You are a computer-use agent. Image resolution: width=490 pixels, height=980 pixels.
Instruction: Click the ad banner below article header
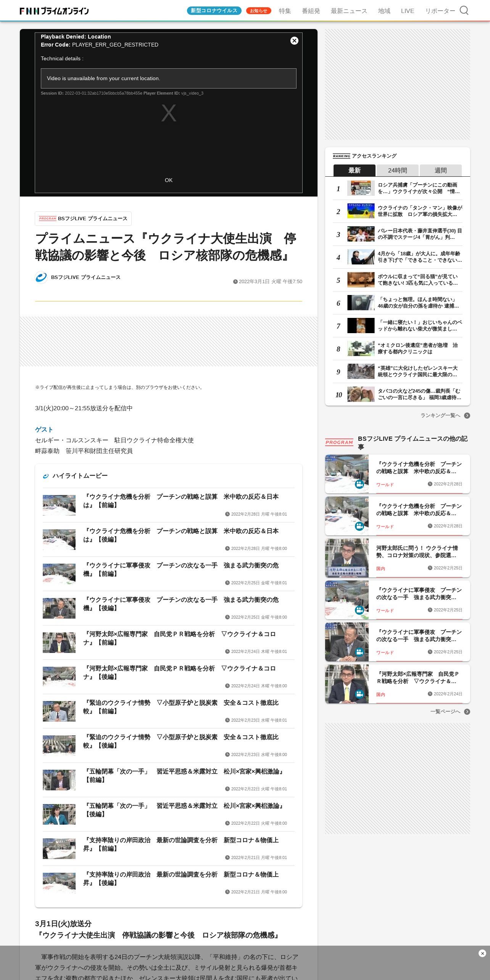click(168, 341)
